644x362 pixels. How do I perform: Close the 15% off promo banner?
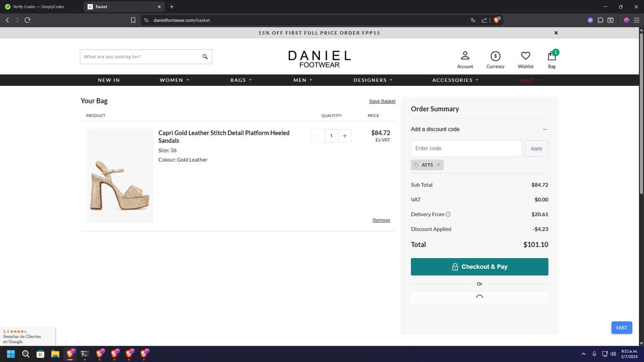click(556, 33)
